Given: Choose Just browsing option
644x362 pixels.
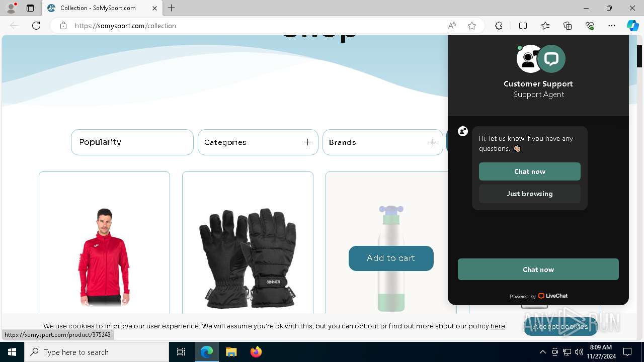Looking at the screenshot, I should pyautogui.click(x=530, y=194).
